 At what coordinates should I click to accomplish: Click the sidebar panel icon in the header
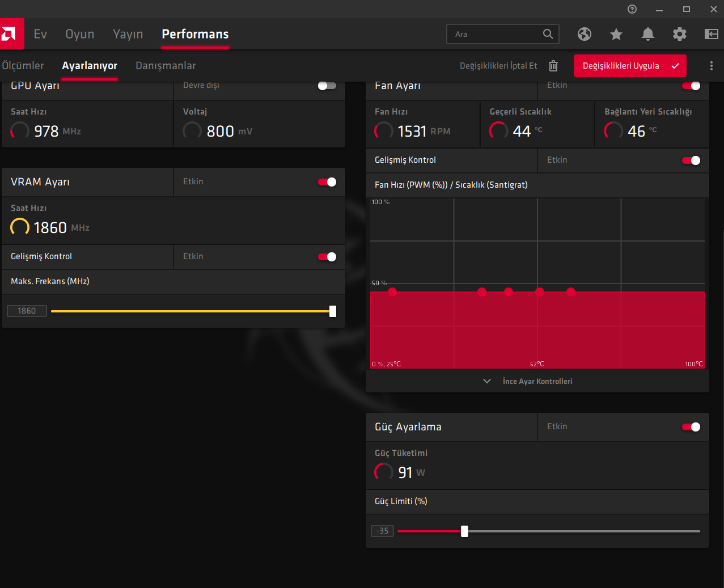pos(712,34)
